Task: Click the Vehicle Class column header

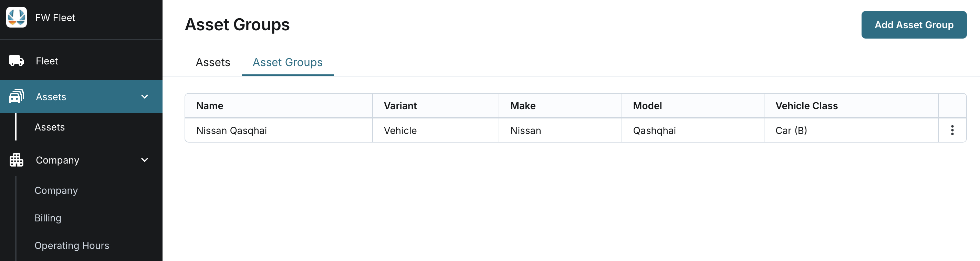Action: (x=806, y=106)
